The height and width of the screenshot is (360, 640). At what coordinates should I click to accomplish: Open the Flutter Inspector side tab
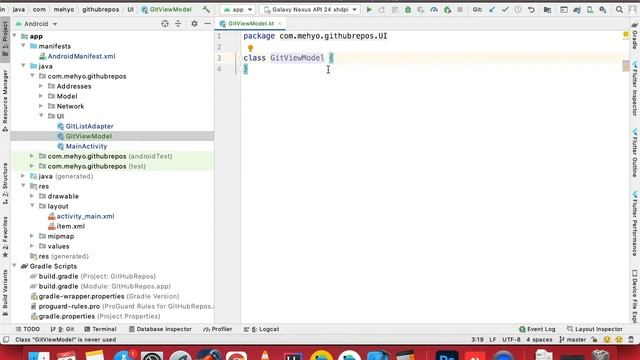pyautogui.click(x=635, y=89)
